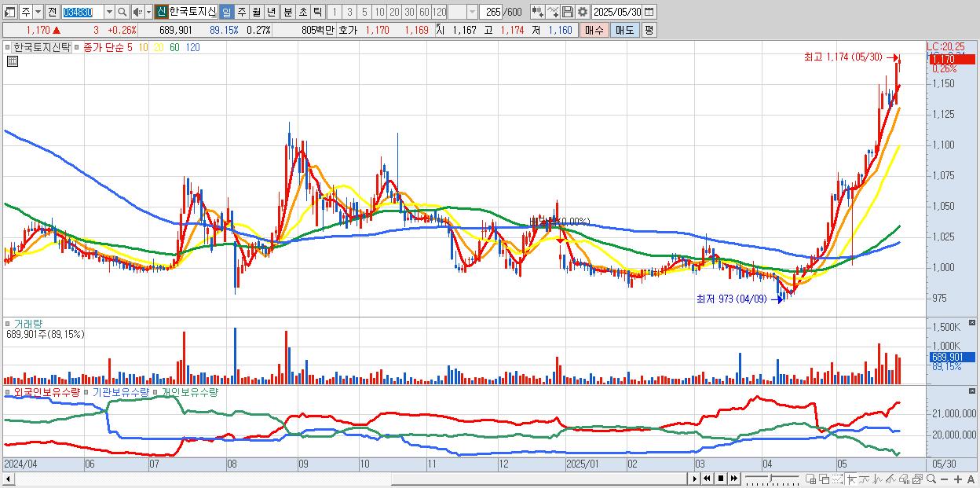Click the stop playback control
The width and height of the screenshot is (980, 488).
[x=720, y=479]
